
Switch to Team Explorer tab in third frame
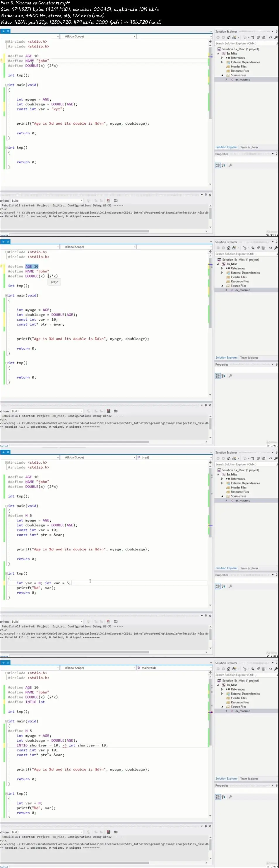pyautogui.click(x=249, y=568)
